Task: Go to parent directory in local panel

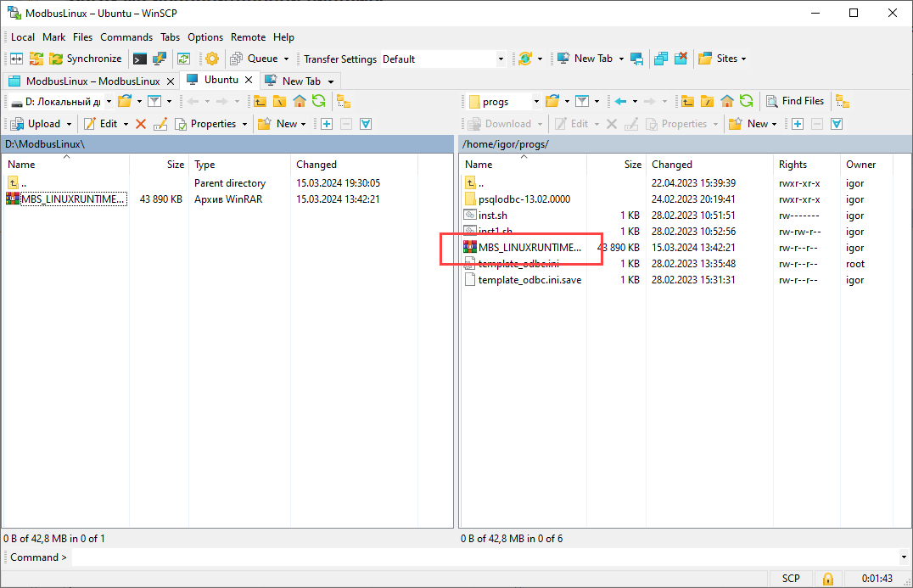Action: [x=260, y=101]
